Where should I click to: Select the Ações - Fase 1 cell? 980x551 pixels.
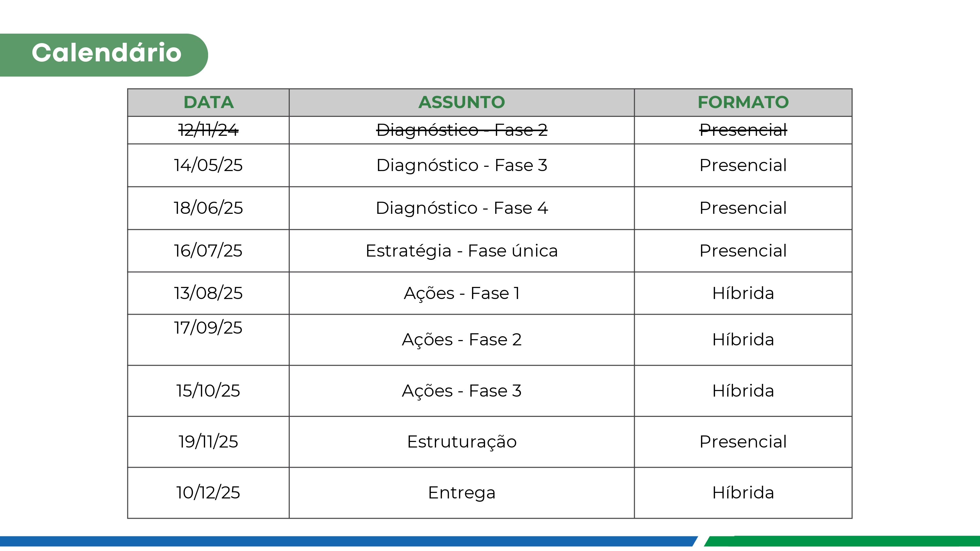[462, 293]
